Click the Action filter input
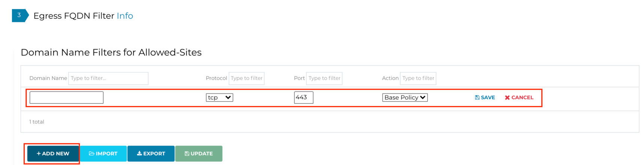The image size is (644, 165). click(418, 78)
